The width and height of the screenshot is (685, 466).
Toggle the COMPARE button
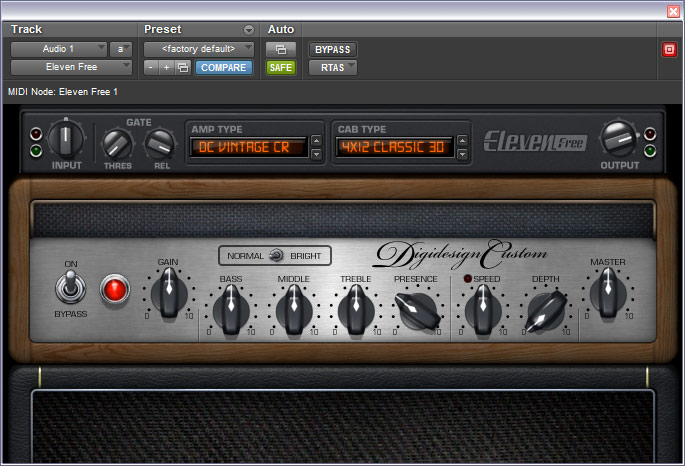click(x=224, y=68)
